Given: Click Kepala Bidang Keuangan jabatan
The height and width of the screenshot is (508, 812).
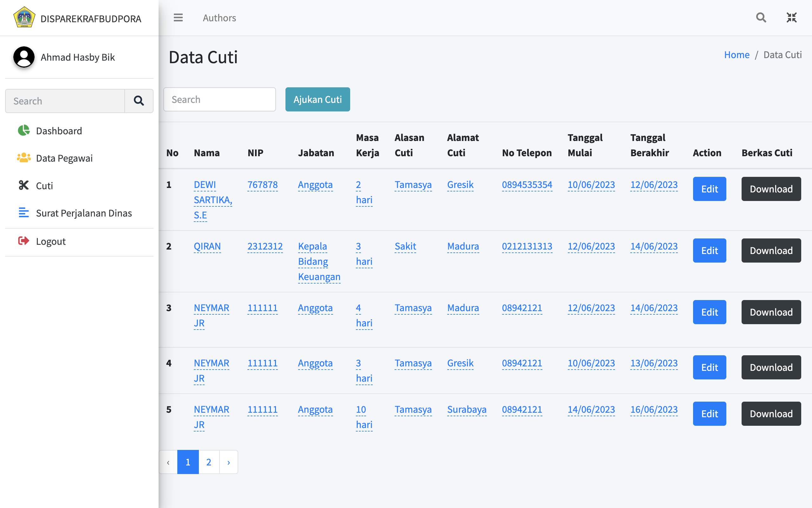Looking at the screenshot, I should pos(319,261).
